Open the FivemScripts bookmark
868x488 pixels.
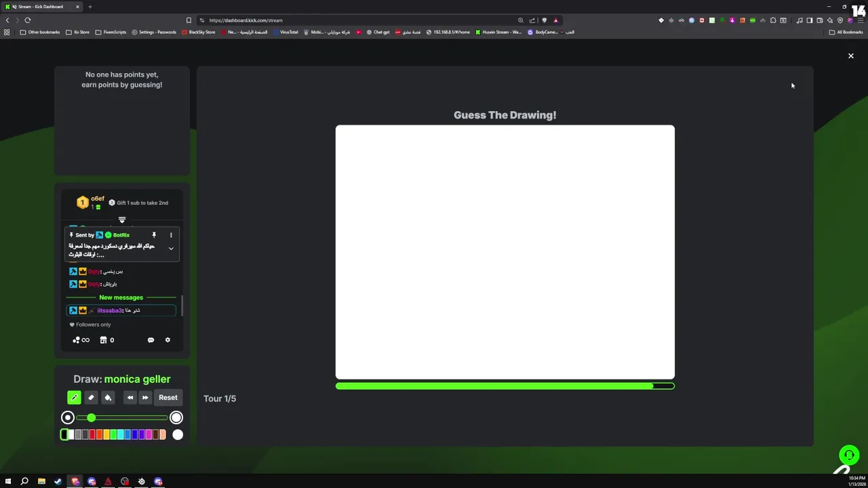click(x=111, y=32)
